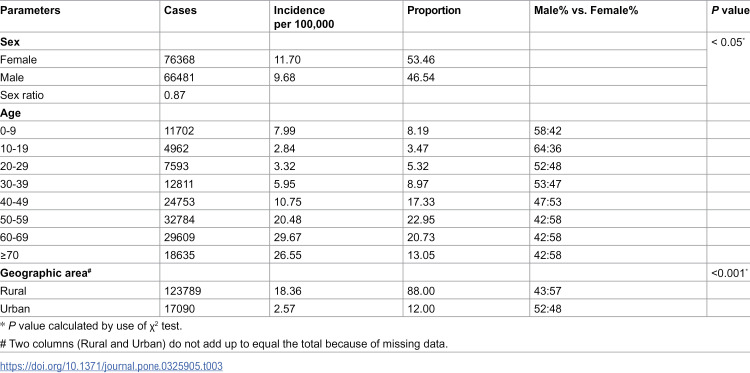Click the 40-49 cases value 24753

click(179, 202)
